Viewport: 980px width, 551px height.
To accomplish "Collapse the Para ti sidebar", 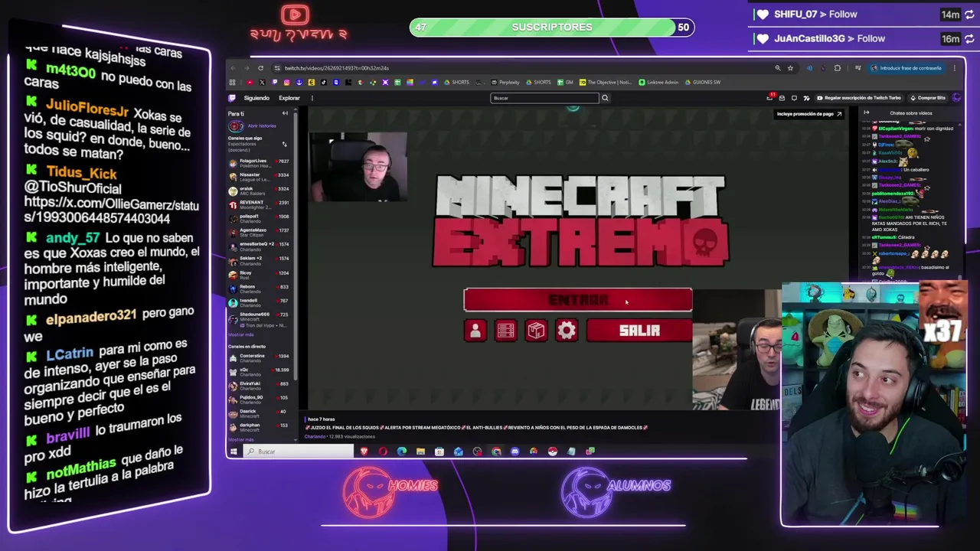I will [285, 113].
